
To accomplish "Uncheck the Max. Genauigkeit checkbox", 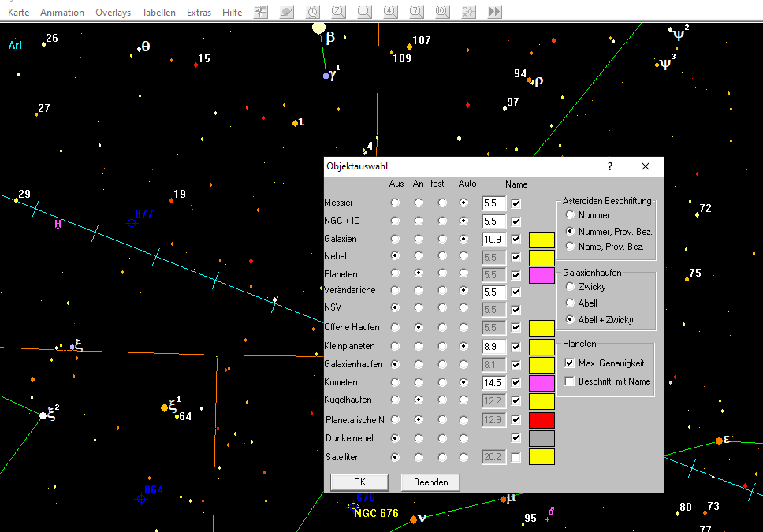I will click(569, 363).
